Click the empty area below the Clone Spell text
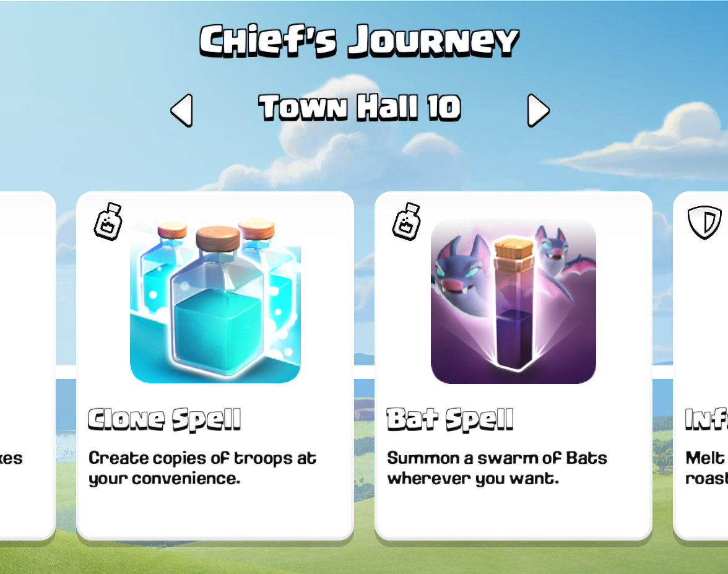The height and width of the screenshot is (574, 728). (215, 513)
